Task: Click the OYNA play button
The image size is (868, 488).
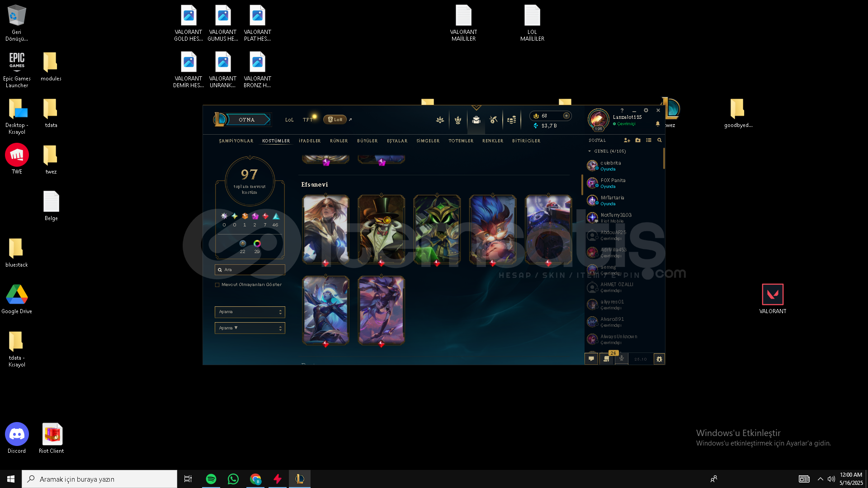Action: (248, 120)
